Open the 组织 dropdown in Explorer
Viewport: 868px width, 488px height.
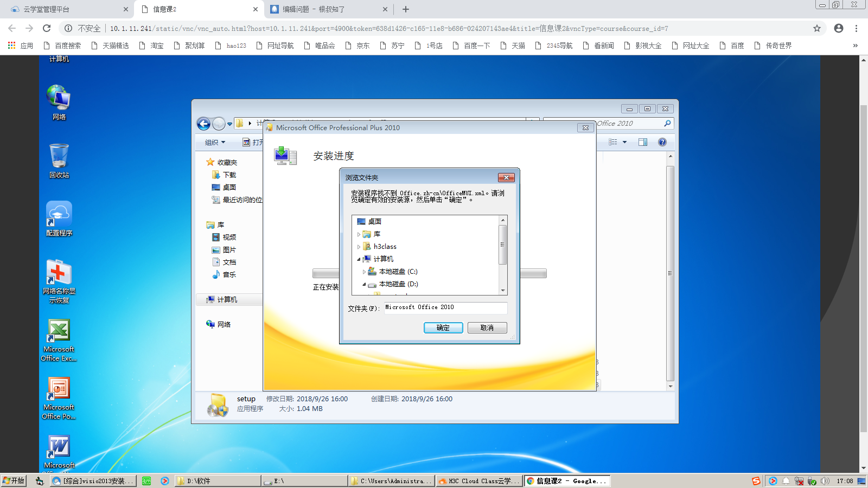(x=215, y=142)
